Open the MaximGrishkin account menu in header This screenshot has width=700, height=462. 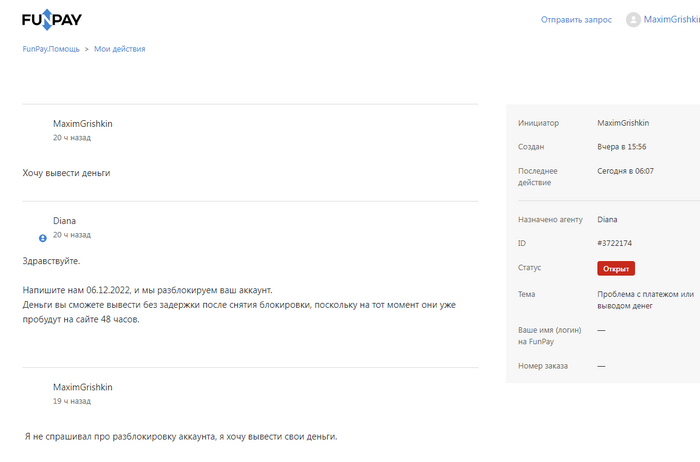pos(671,19)
